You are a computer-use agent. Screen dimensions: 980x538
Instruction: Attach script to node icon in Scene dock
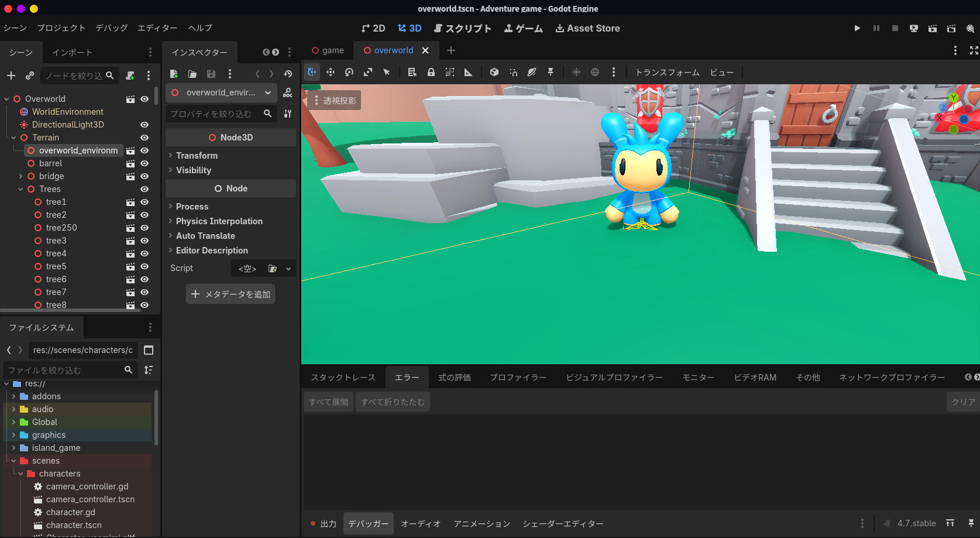(130, 76)
